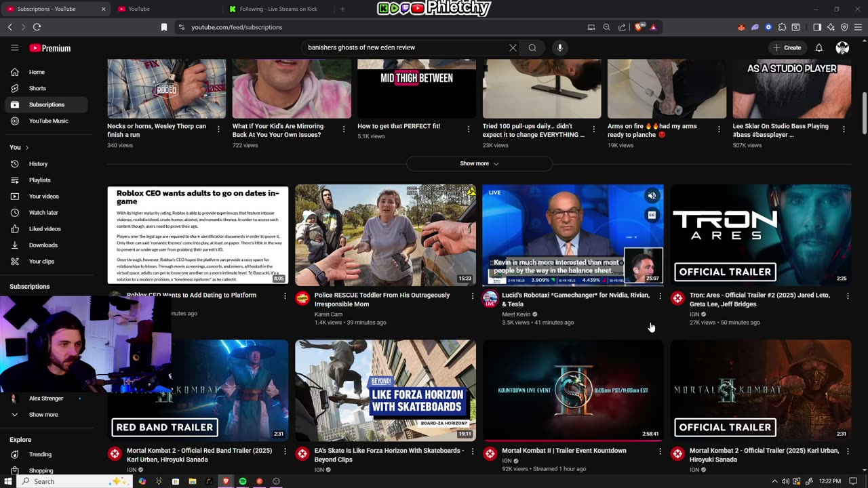
Task: Open Karen Cam channel name
Action: pos(328,314)
